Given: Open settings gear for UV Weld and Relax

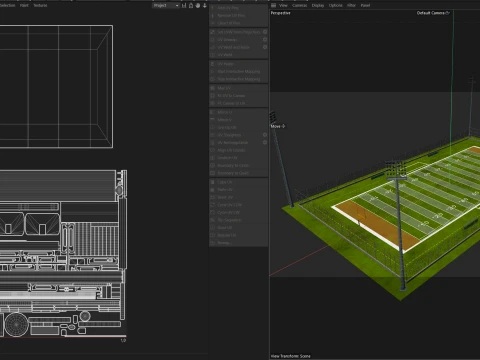Looking at the screenshot, I should (x=265, y=47).
